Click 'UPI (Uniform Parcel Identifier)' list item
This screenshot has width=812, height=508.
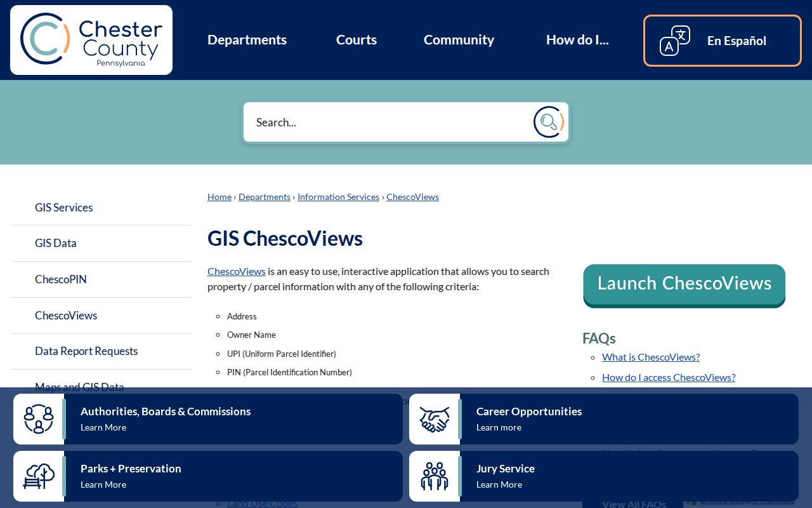coord(282,354)
